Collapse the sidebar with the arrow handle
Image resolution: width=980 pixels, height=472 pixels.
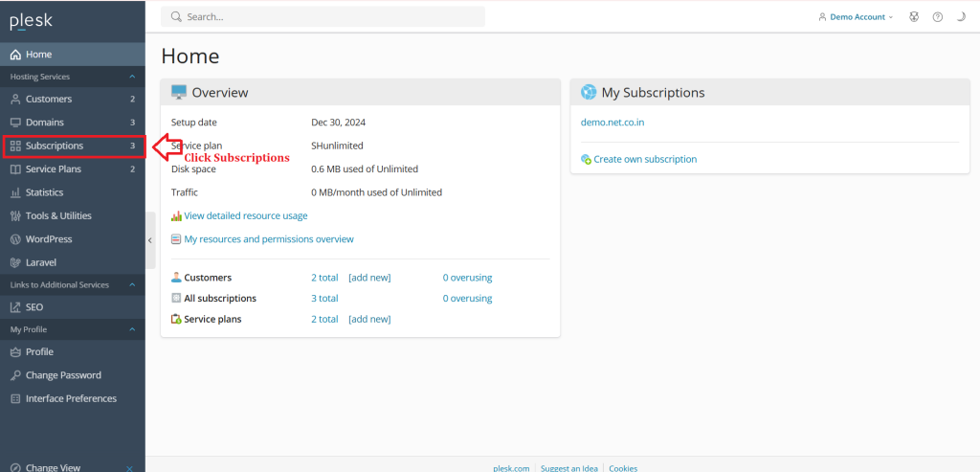150,240
